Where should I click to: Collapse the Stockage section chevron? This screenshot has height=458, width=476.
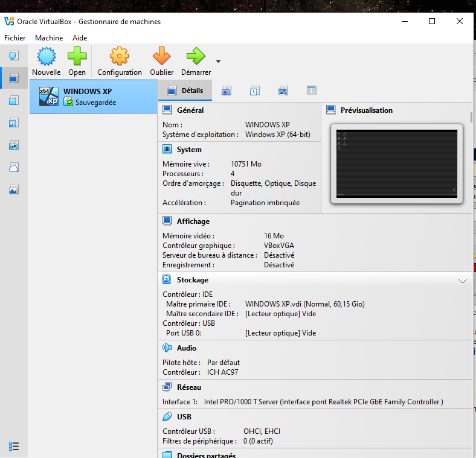tap(463, 281)
